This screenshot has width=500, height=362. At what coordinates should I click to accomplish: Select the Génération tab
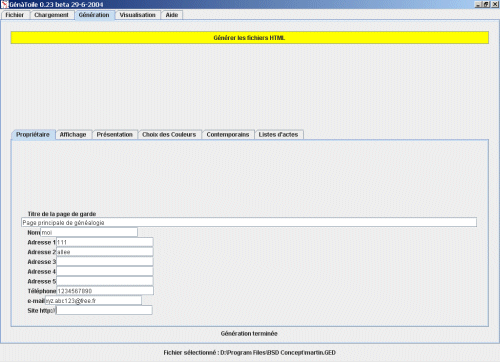[94, 15]
